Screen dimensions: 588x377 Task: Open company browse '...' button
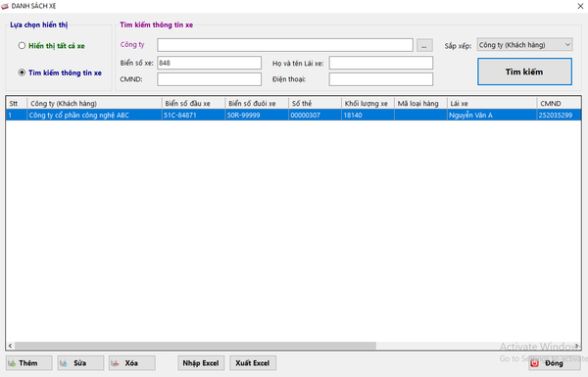424,45
